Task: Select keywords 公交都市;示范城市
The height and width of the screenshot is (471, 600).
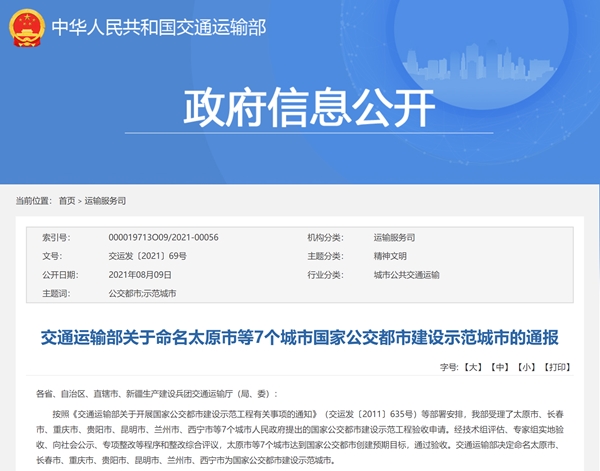Action: pyautogui.click(x=142, y=293)
